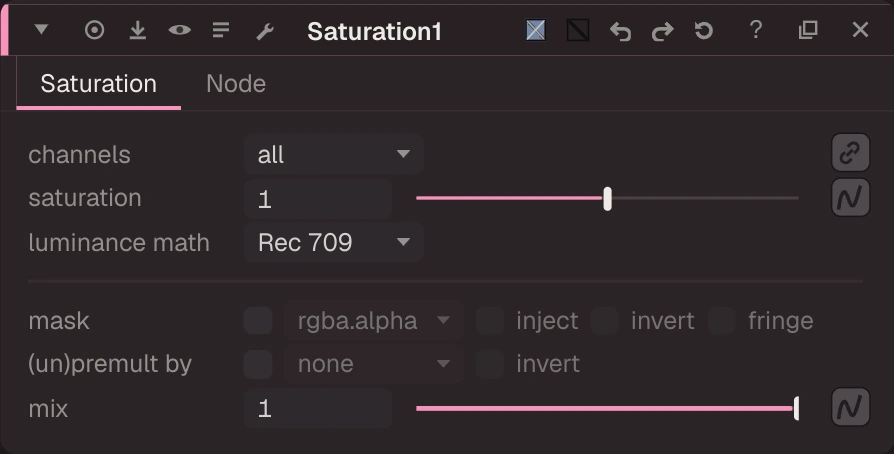The image size is (894, 454).
Task: Click the Saturation1 node name field
Action: (374, 31)
